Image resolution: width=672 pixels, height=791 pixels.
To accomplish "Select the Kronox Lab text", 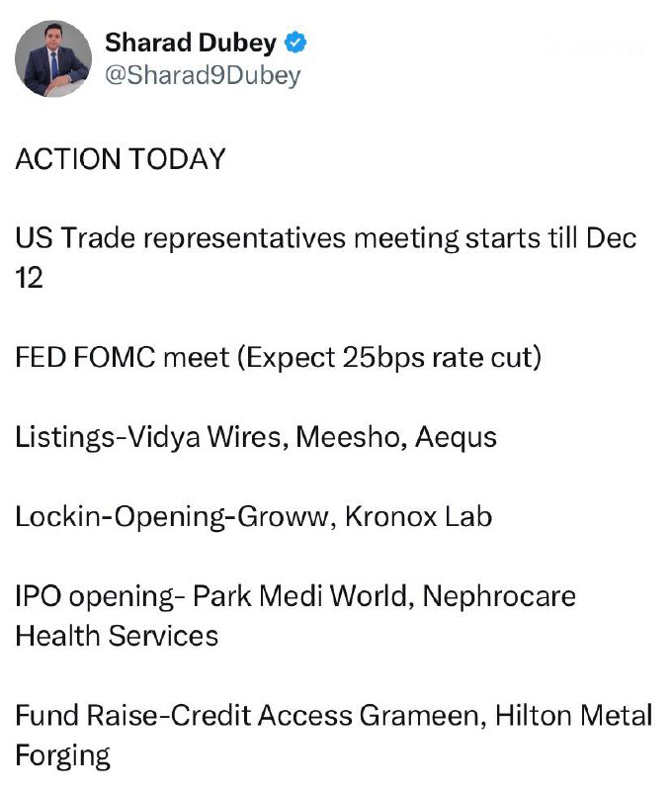I will 417,516.
